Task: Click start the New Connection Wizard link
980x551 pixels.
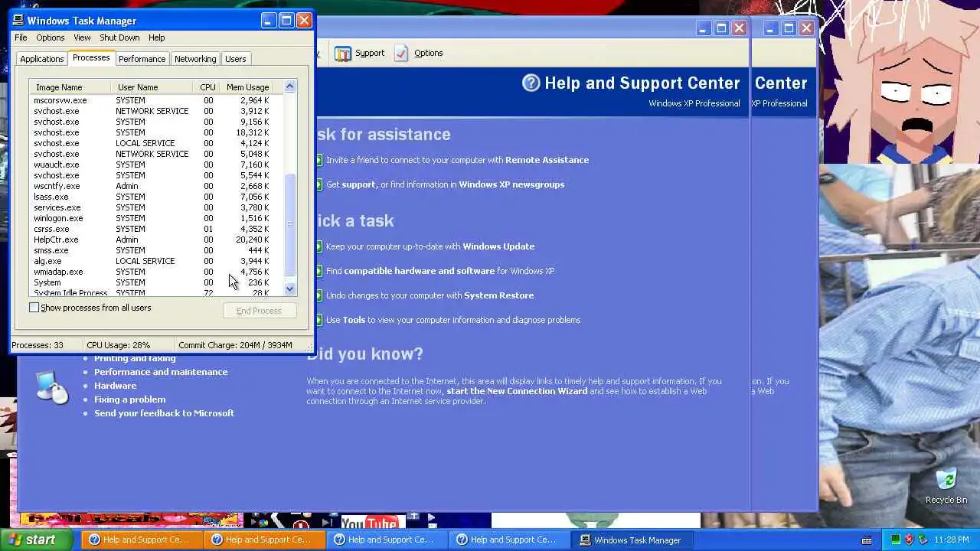Action: pyautogui.click(x=517, y=391)
